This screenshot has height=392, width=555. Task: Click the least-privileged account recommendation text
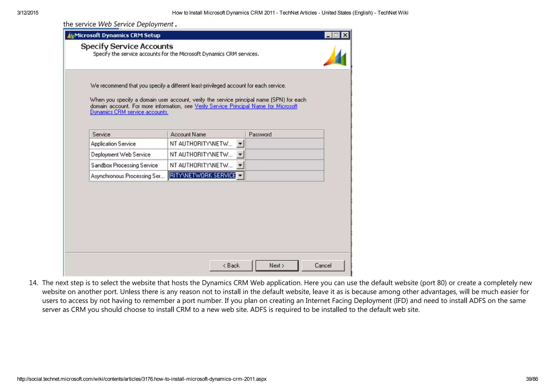point(188,86)
